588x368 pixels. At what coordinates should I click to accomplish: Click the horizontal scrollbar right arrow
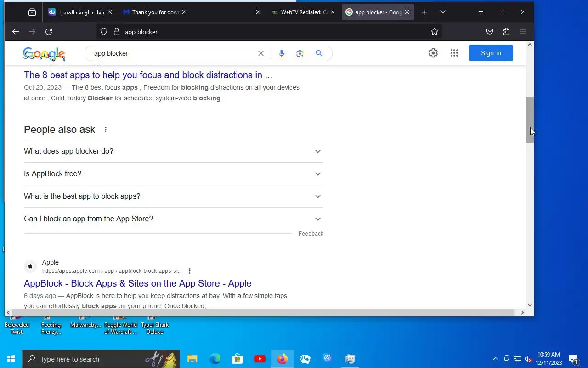click(522, 313)
